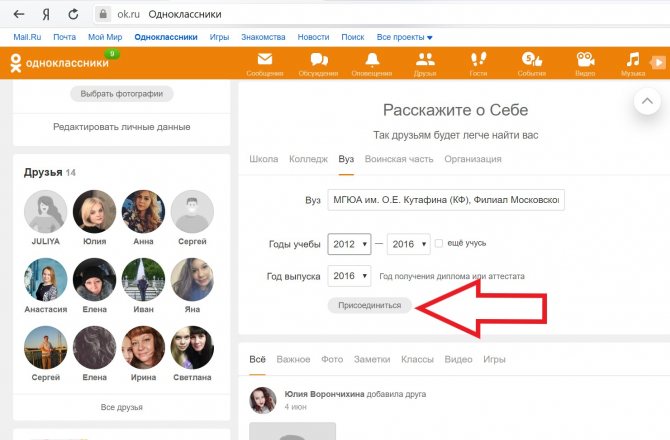
Task: Toggle the 'ещё учусь' checkbox
Action: tap(439, 243)
